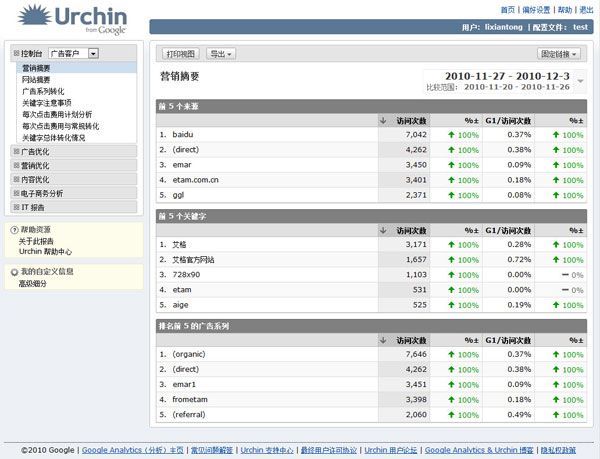Click G1/访问次数 header in 前5个关键字 table

[x=508, y=231]
